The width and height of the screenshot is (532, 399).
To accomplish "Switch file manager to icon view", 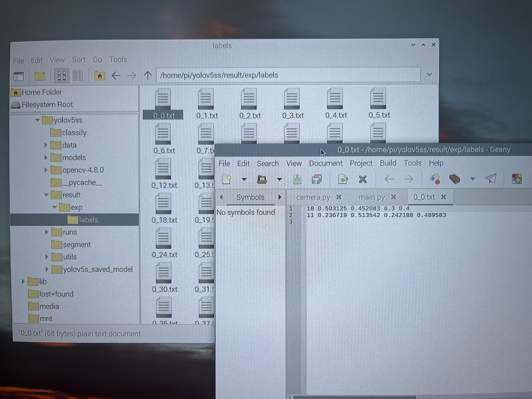I will [62, 76].
